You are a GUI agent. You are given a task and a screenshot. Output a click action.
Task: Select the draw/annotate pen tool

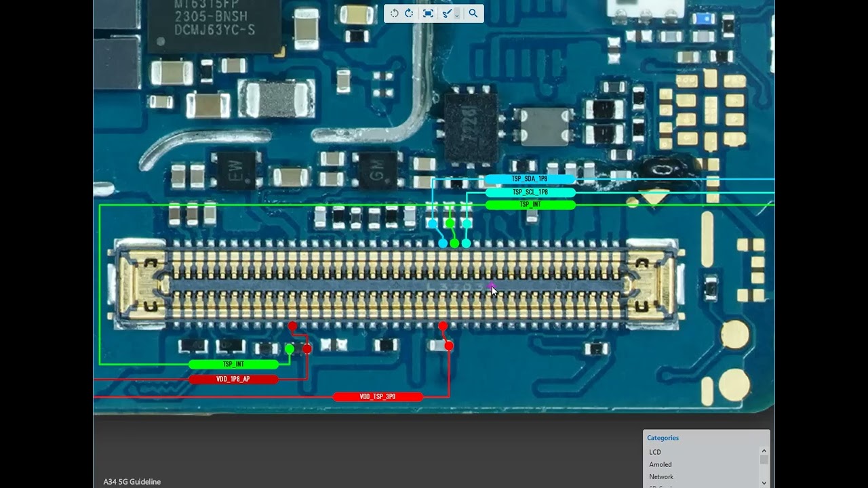(x=446, y=13)
